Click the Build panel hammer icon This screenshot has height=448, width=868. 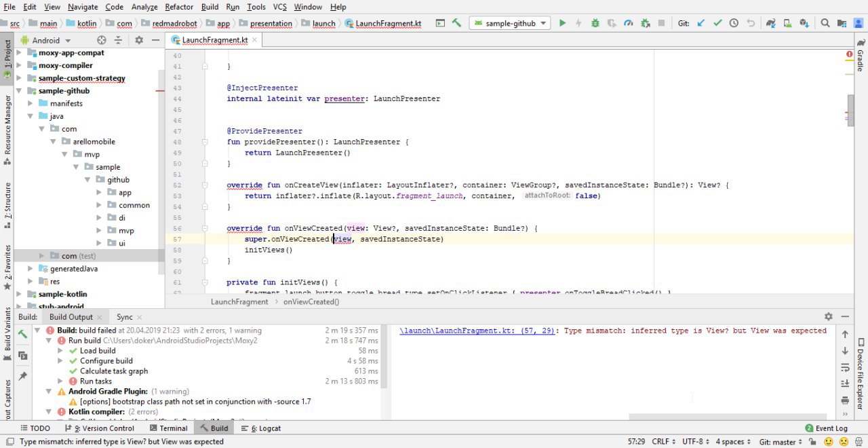pos(22,334)
